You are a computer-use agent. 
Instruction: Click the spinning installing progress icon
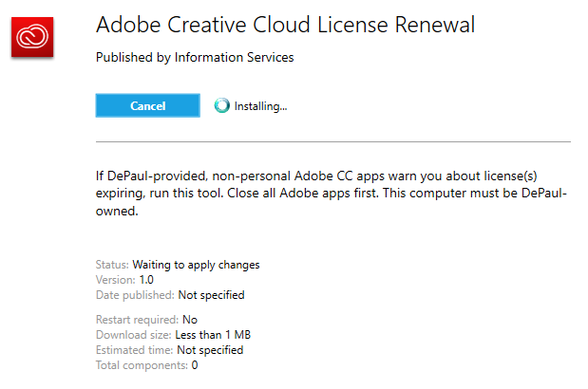click(x=222, y=106)
